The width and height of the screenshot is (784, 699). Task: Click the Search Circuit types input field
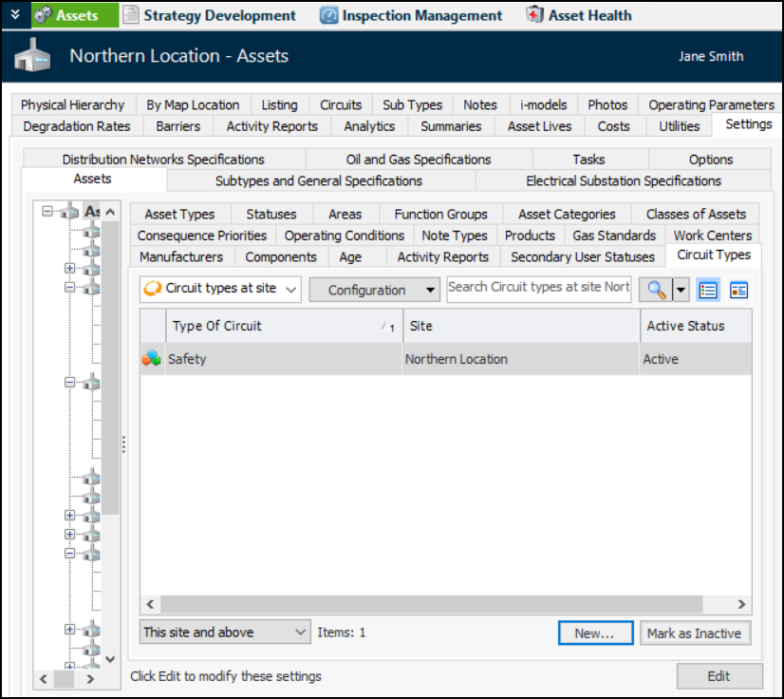pos(538,289)
